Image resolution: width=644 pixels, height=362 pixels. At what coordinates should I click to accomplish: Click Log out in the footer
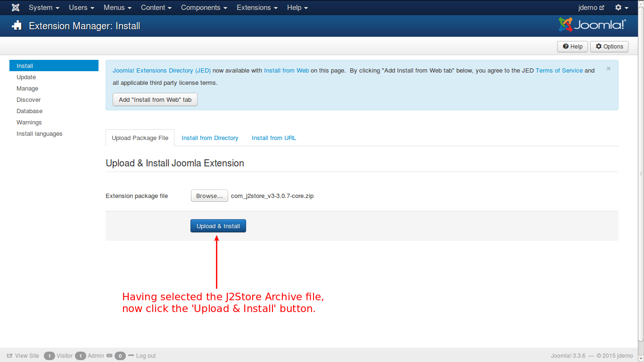[x=146, y=356]
